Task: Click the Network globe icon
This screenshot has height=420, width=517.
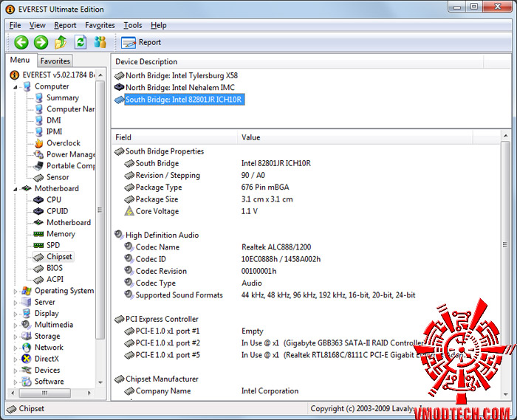Action: click(27, 348)
